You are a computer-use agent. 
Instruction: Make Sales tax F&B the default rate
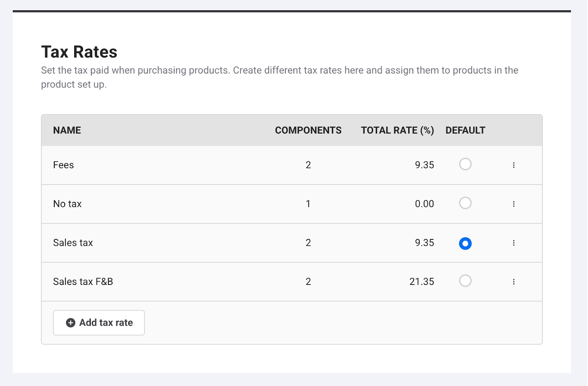point(465,281)
